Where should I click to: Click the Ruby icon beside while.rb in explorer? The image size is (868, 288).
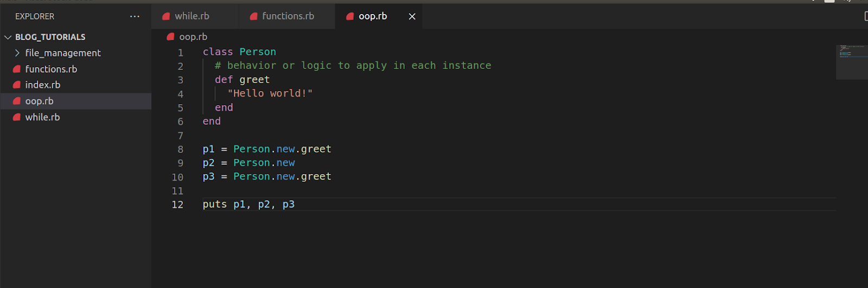coord(17,117)
